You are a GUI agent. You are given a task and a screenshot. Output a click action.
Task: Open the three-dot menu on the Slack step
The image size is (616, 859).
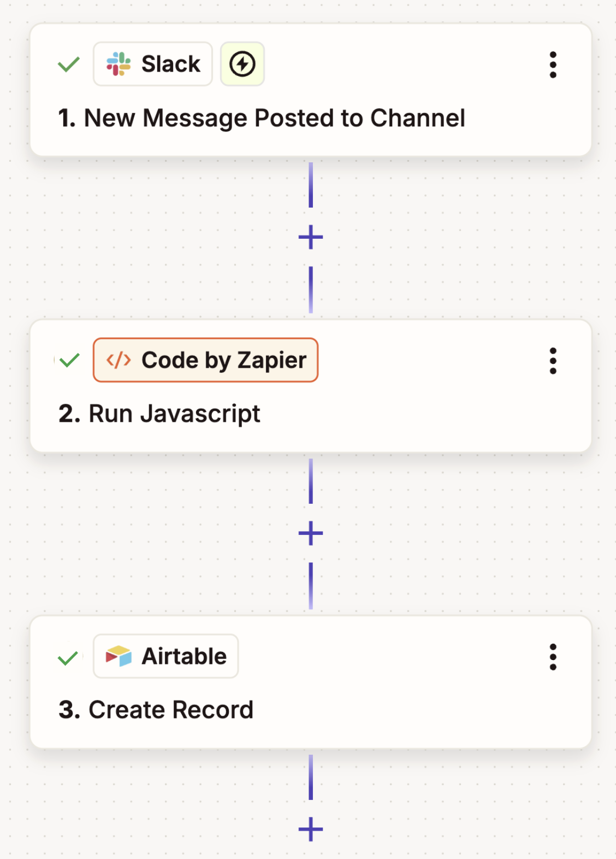pyautogui.click(x=553, y=63)
